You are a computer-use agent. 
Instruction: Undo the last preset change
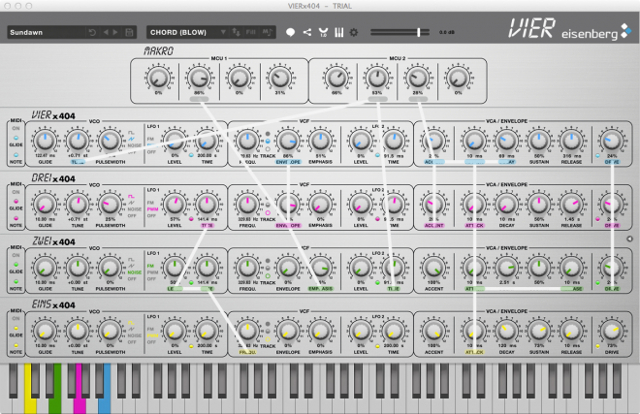pos(92,32)
